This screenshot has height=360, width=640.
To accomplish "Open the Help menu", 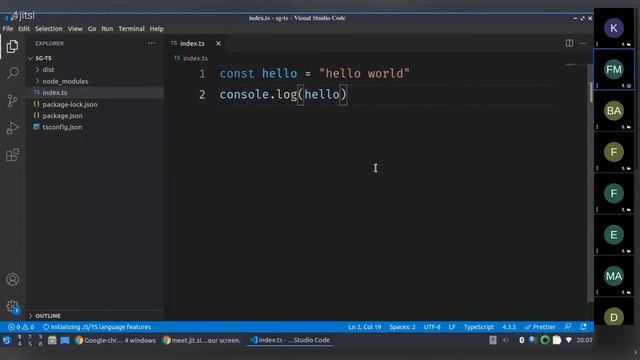I will [156, 29].
